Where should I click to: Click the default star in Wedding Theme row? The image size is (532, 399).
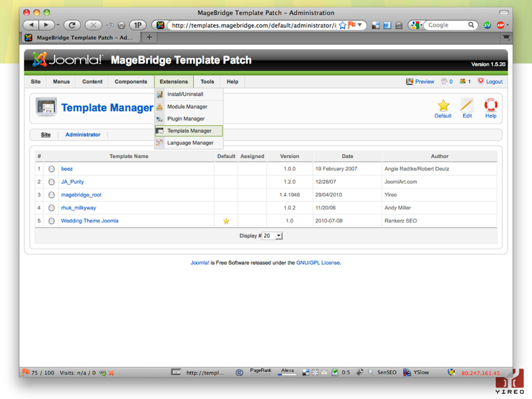click(226, 221)
